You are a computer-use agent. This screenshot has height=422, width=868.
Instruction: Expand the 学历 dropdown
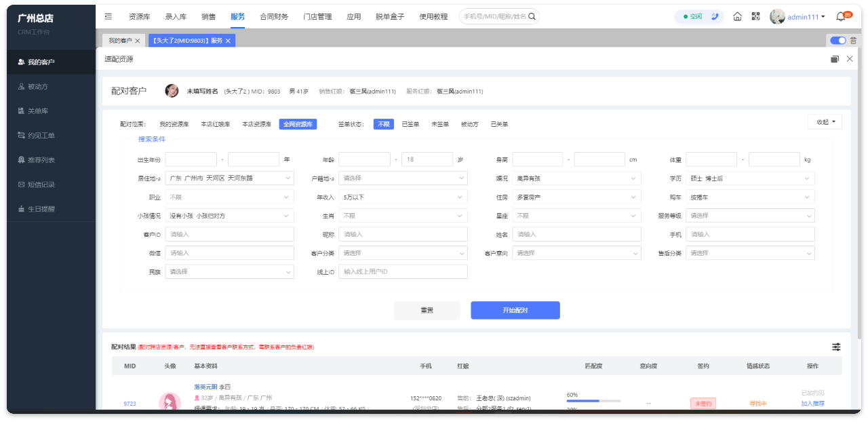point(750,178)
